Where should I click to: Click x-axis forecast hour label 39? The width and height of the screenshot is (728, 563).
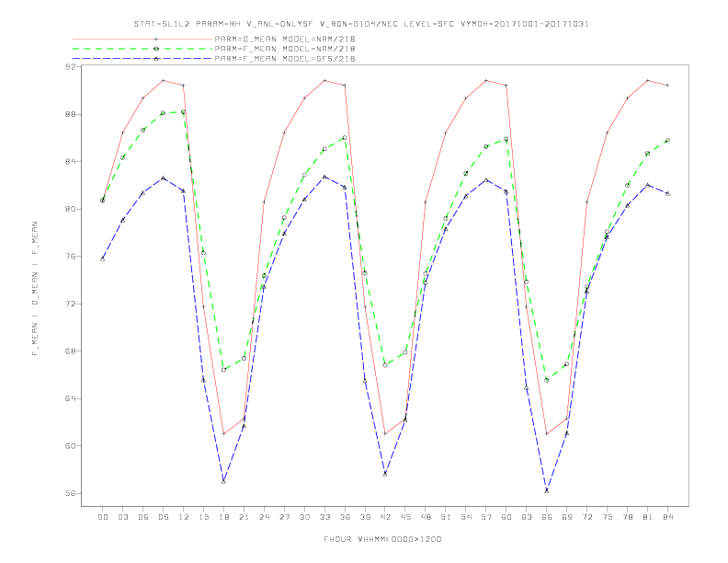tap(365, 517)
